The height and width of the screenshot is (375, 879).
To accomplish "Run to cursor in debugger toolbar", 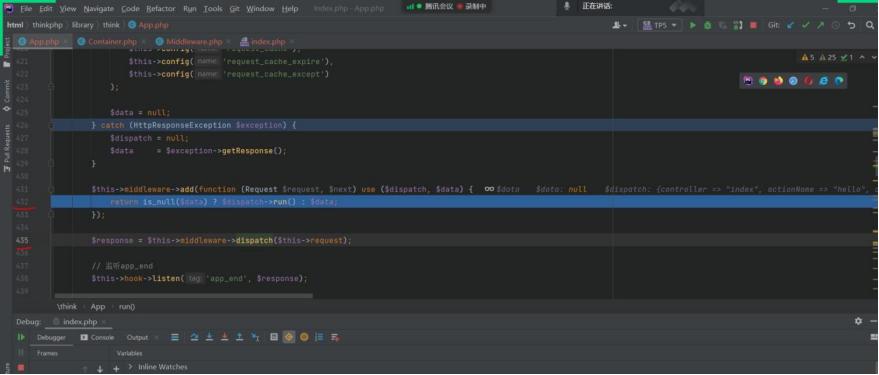I will point(255,337).
